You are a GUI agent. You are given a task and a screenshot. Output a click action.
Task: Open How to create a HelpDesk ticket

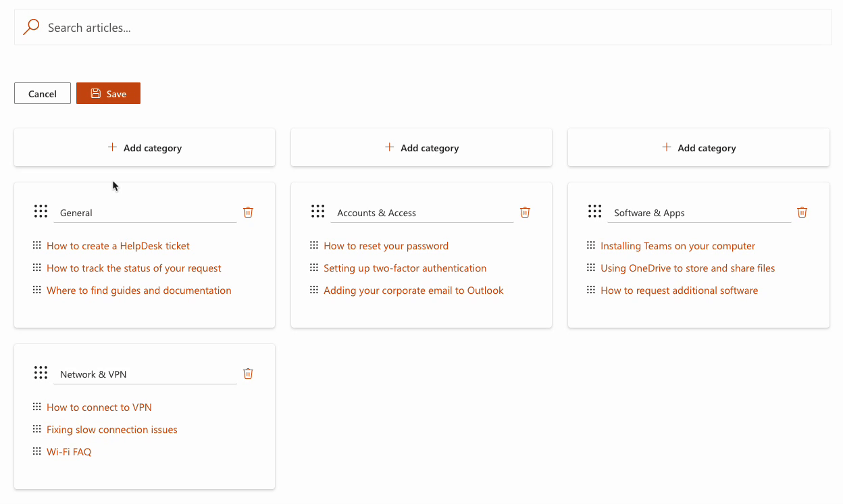click(x=118, y=246)
